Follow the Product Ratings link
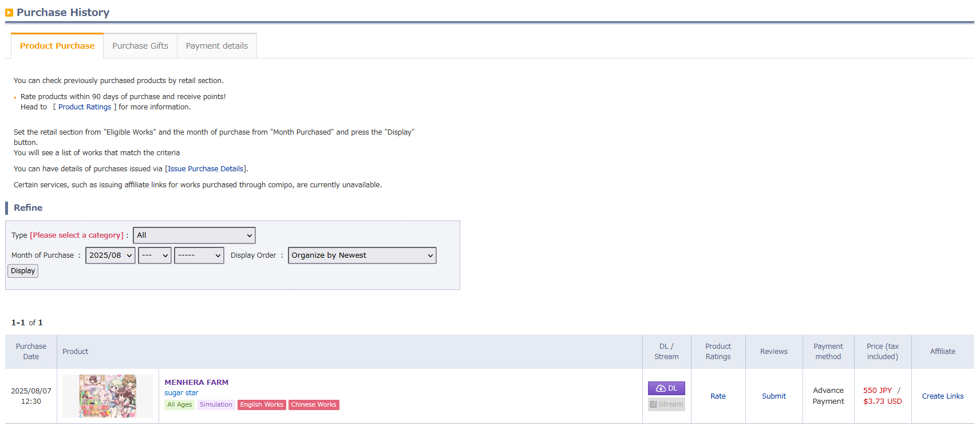This screenshot has width=980, height=433. coord(85,107)
